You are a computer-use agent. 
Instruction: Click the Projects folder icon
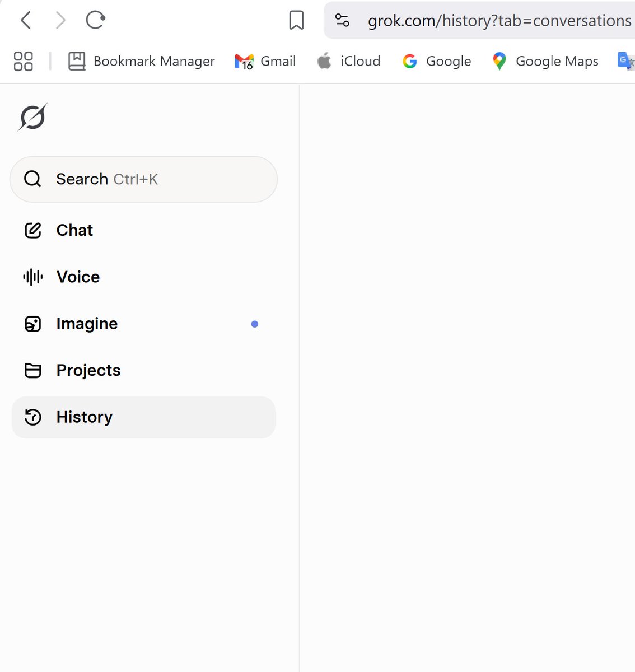33,370
